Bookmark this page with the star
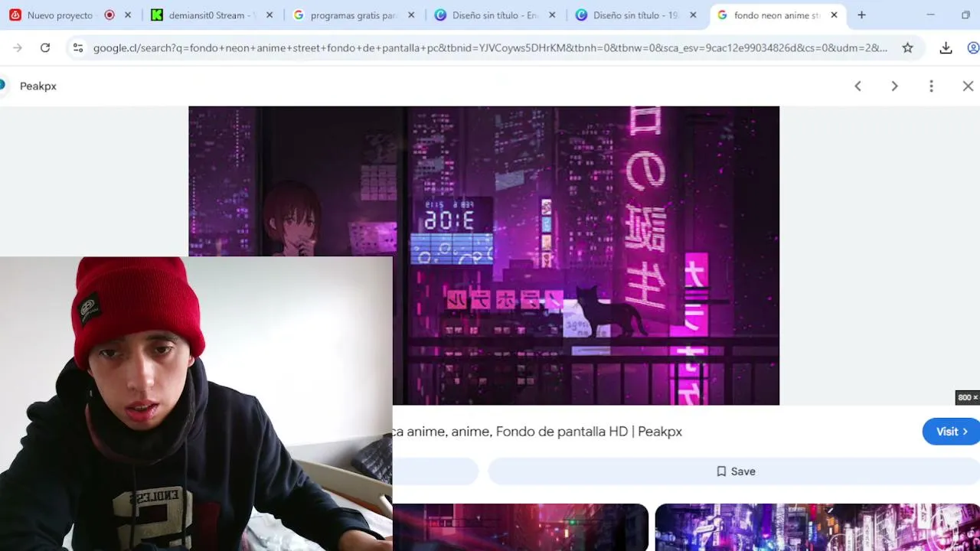Image resolution: width=980 pixels, height=551 pixels. coord(907,48)
